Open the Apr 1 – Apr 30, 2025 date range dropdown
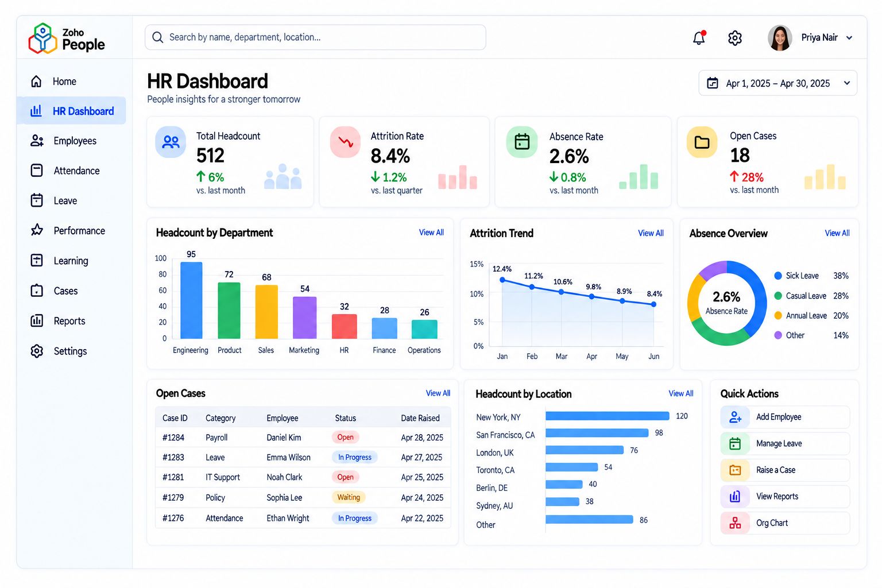 [x=777, y=83]
